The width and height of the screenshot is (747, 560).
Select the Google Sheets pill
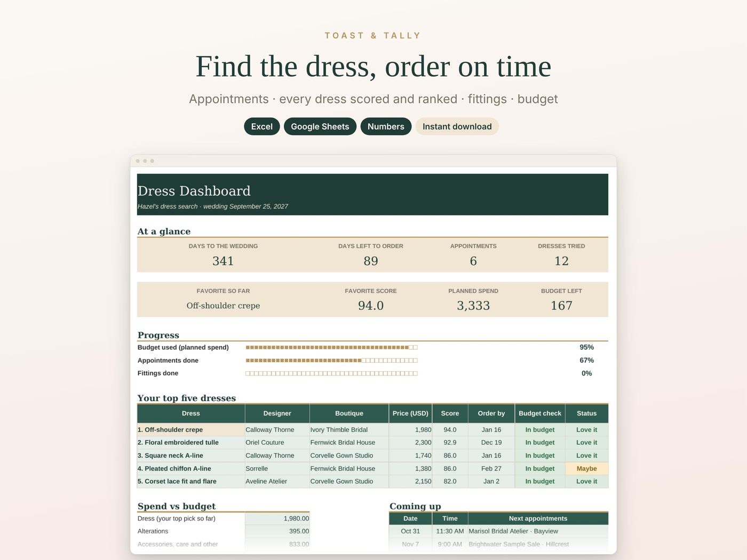point(320,126)
